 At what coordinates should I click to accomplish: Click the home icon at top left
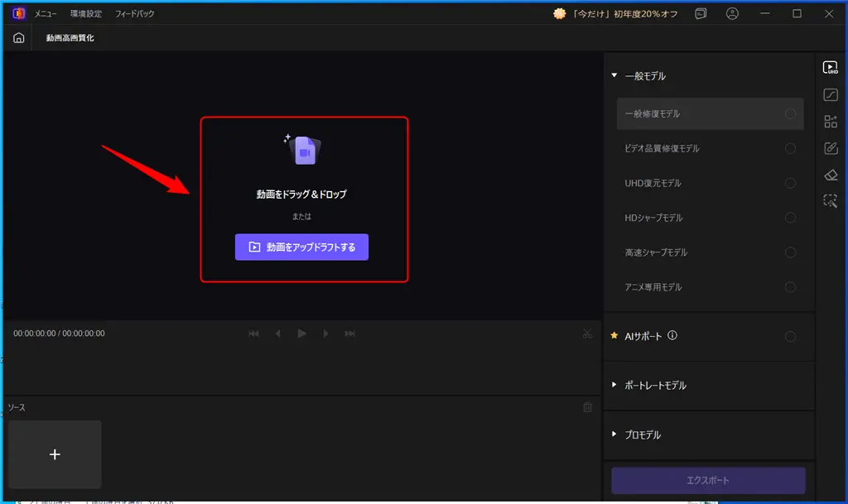[18, 37]
